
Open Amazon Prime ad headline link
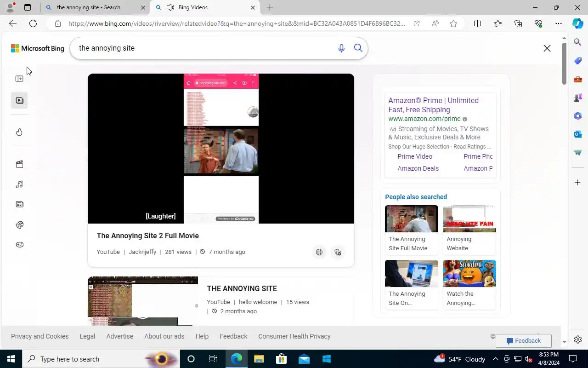pyautogui.click(x=434, y=105)
